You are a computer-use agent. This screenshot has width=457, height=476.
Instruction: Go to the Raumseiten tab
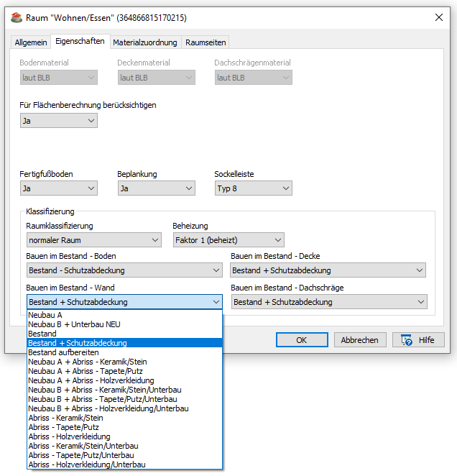click(x=206, y=42)
